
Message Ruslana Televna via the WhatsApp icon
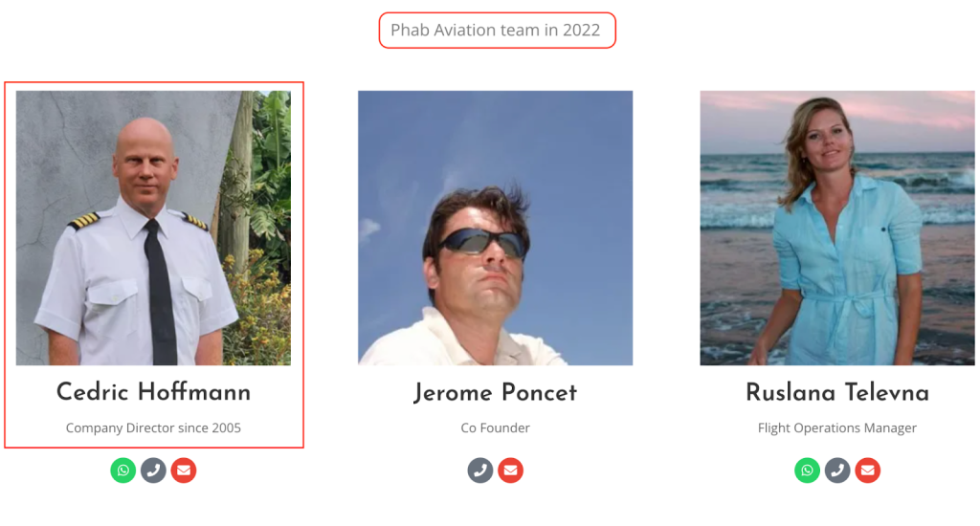tap(808, 471)
